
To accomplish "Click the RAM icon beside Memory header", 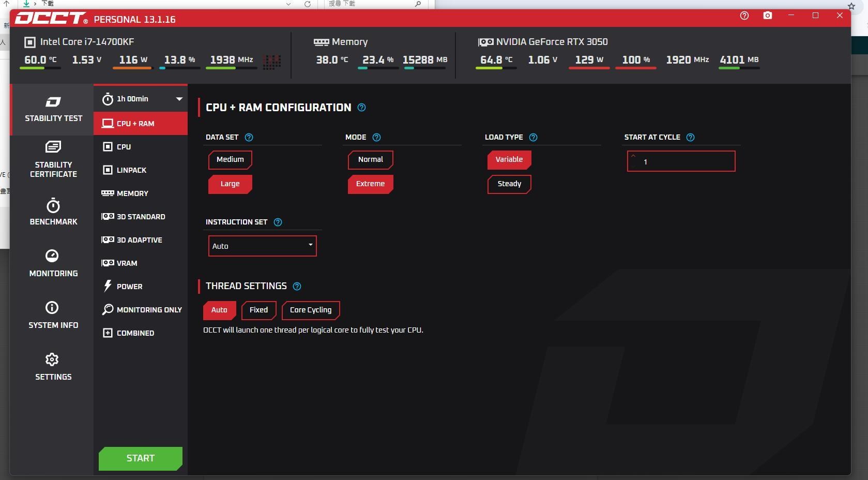I will (x=321, y=42).
